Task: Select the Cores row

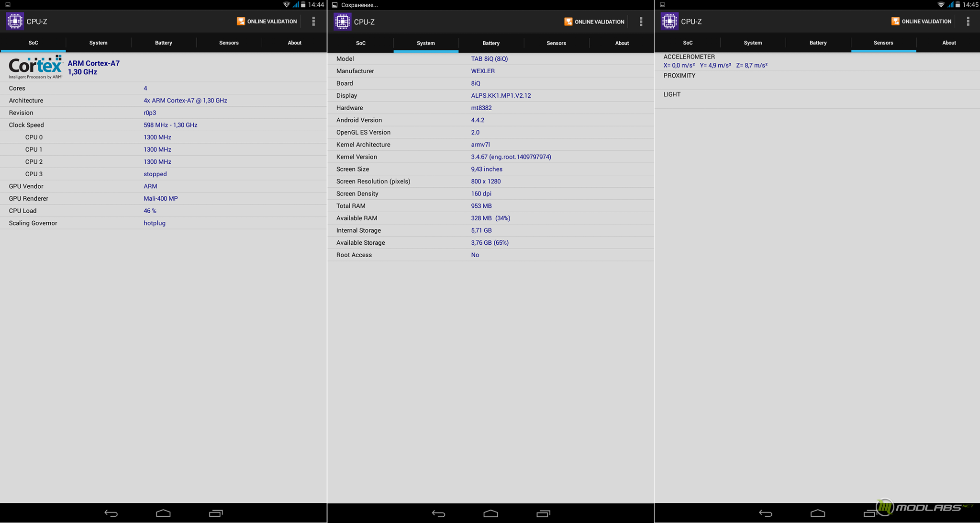Action: (163, 88)
